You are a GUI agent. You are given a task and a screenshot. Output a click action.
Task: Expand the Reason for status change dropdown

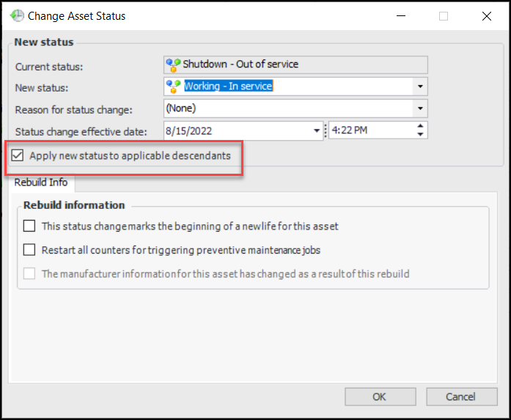pyautogui.click(x=420, y=108)
